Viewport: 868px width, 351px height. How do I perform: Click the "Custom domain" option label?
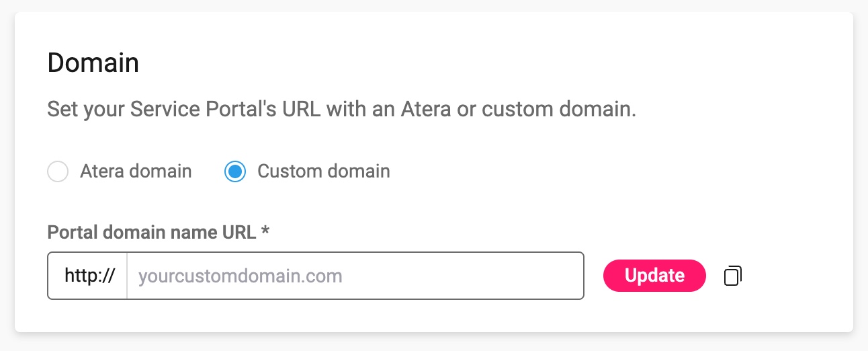pos(324,171)
